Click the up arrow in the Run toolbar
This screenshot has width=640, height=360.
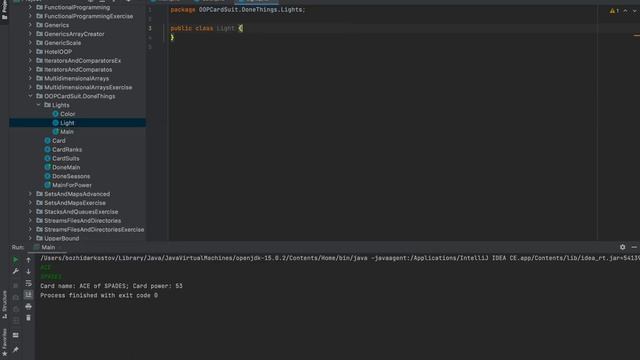(28, 260)
